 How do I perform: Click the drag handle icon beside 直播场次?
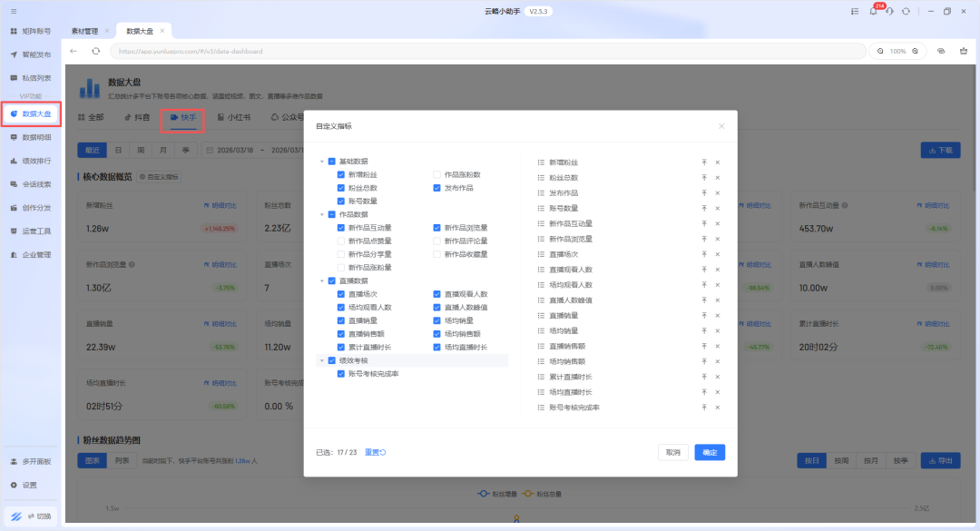[541, 254]
